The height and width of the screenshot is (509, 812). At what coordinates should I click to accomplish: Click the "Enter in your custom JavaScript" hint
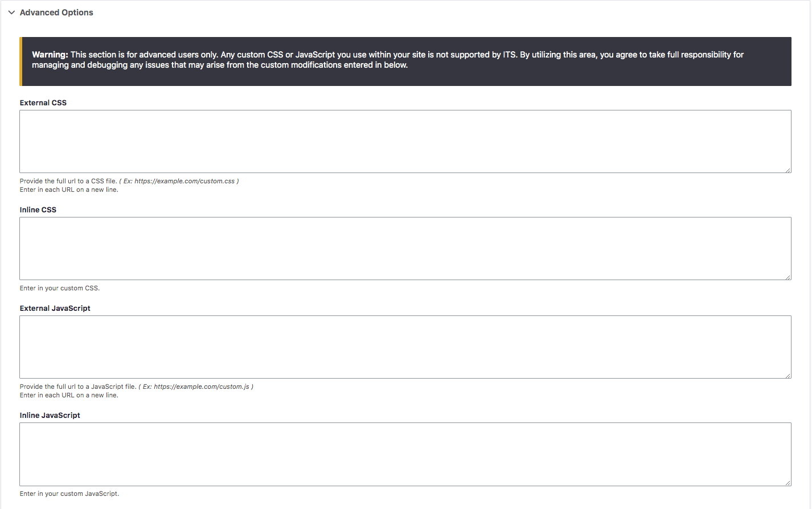coord(69,494)
